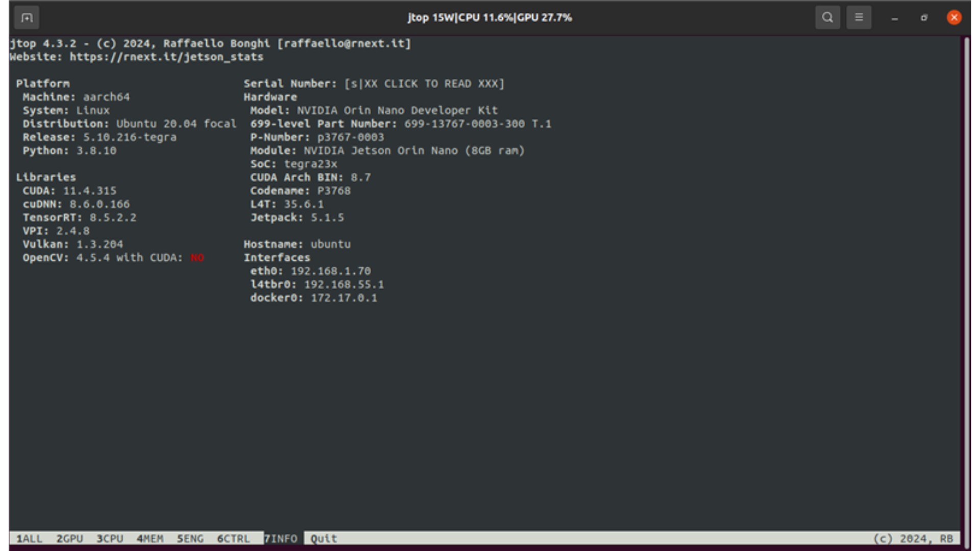Open the 3CPU tab

point(110,539)
